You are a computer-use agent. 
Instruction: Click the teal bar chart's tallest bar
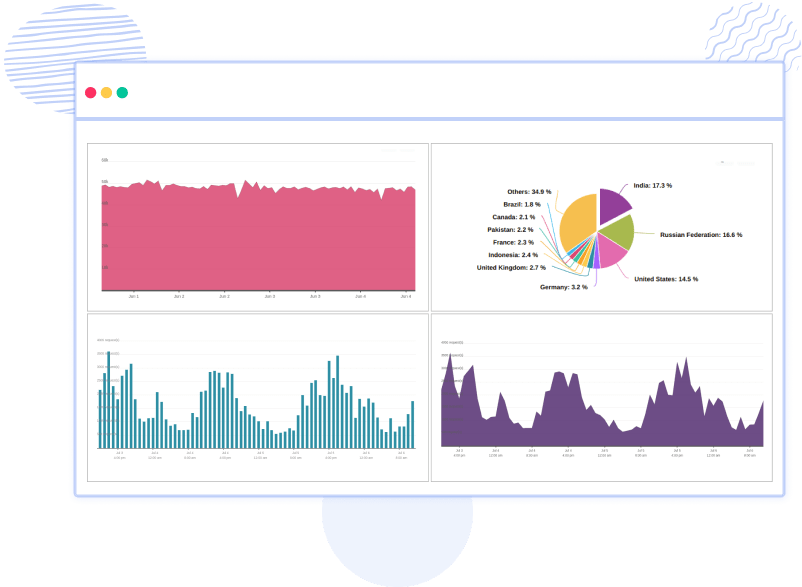tap(108, 400)
